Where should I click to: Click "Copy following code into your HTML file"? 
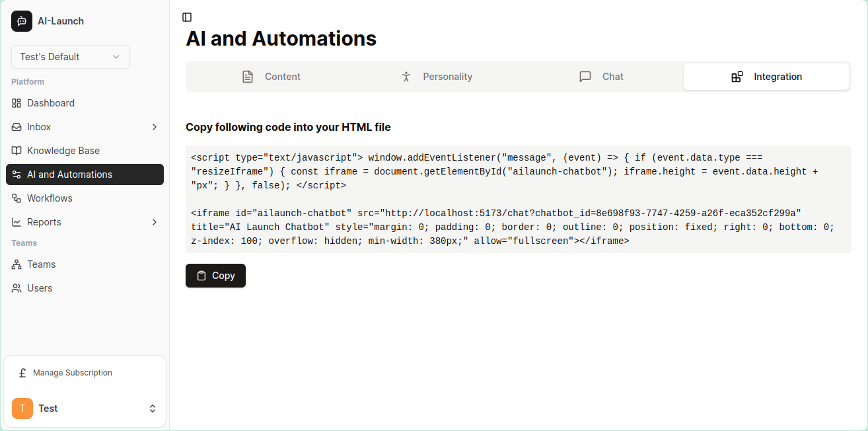pyautogui.click(x=288, y=127)
